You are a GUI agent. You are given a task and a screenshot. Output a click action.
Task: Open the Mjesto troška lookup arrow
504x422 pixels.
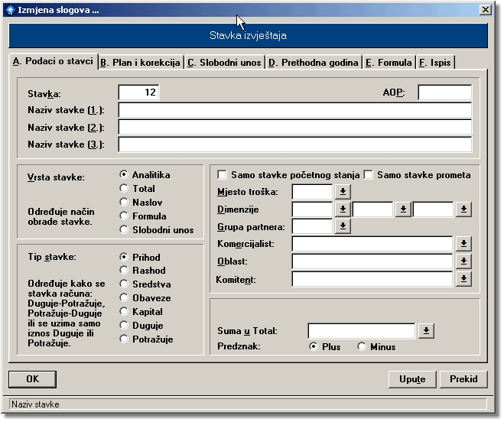coord(343,191)
